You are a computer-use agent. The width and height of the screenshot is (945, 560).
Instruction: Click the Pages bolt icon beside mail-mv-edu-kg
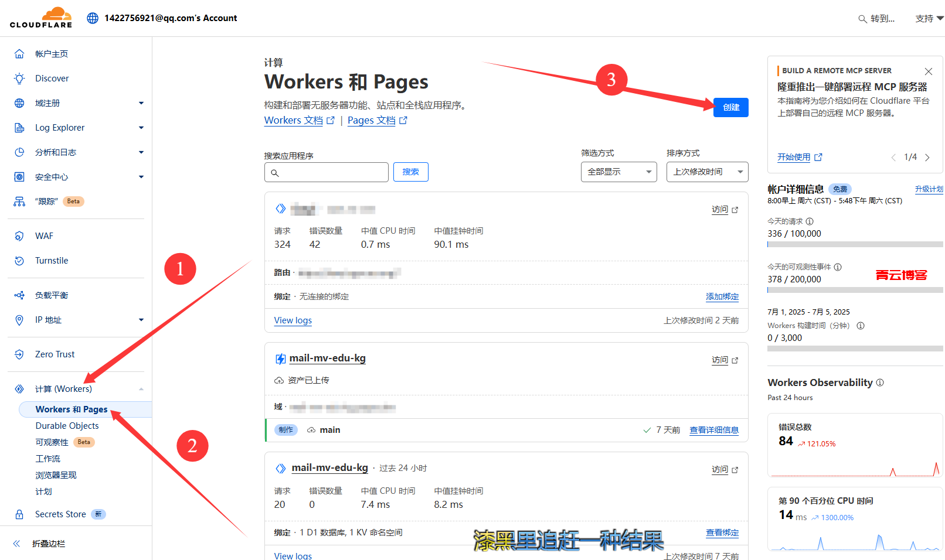pyautogui.click(x=281, y=358)
